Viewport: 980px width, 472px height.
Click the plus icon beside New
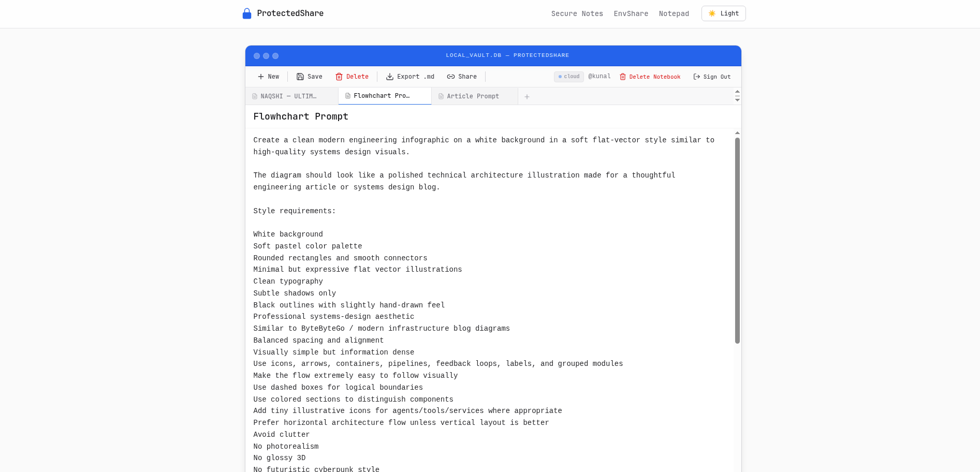tap(261, 77)
